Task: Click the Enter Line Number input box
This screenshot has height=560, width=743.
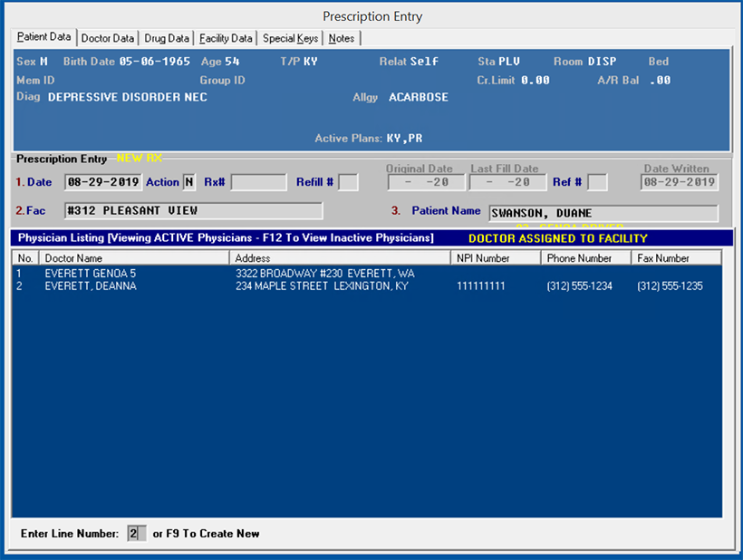Action: tap(136, 534)
